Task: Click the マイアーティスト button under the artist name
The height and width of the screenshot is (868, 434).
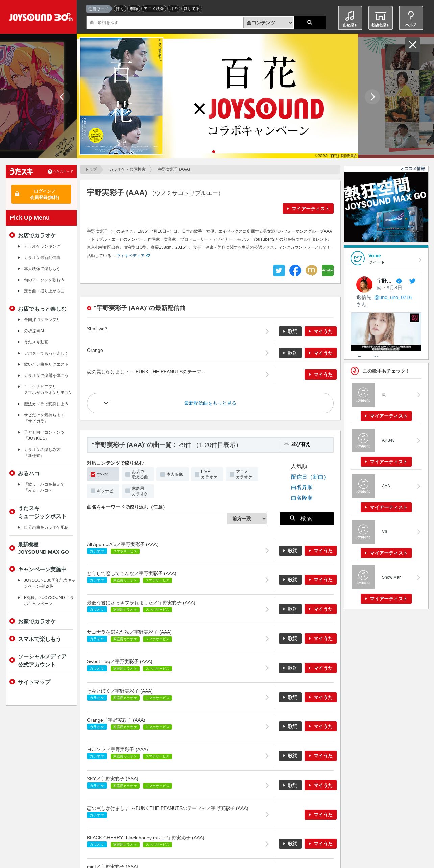Action: 308,209
